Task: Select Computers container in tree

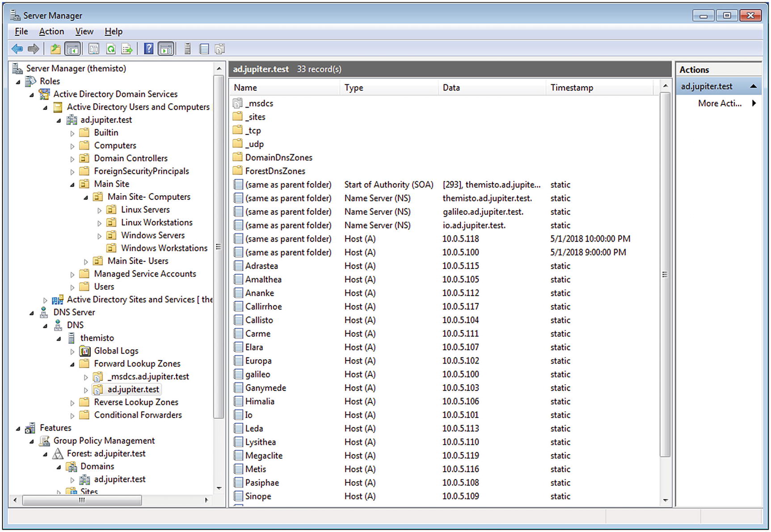Action: click(x=115, y=146)
